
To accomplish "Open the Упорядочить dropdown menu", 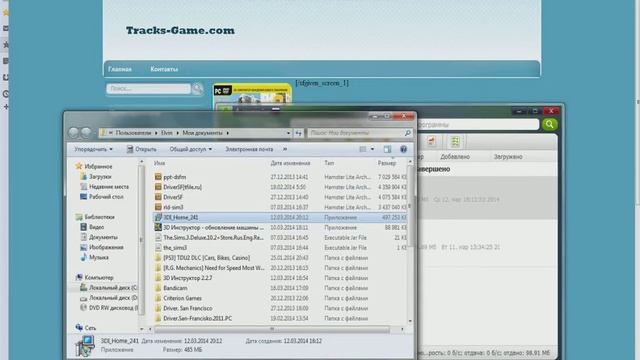I will pyautogui.click(x=93, y=149).
